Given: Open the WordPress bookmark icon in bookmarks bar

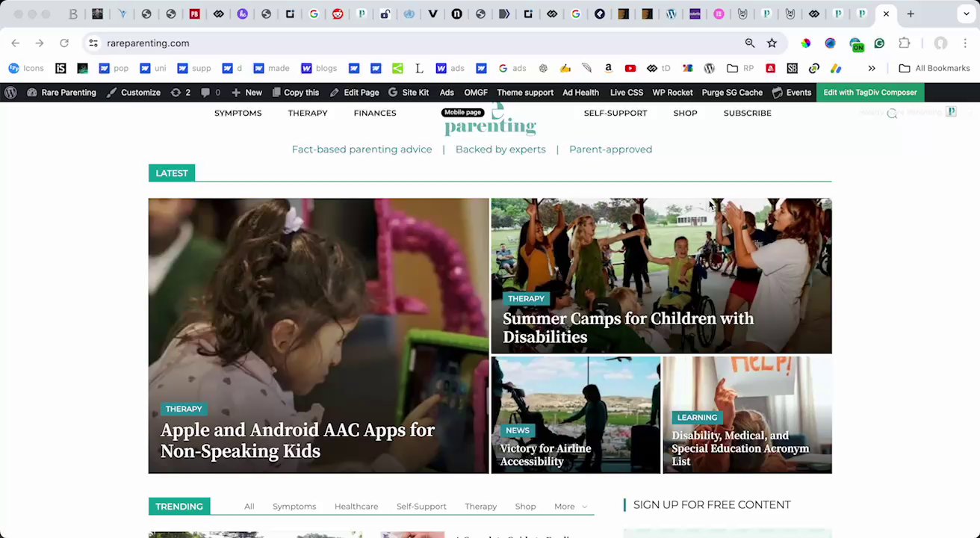Looking at the screenshot, I should (x=709, y=68).
